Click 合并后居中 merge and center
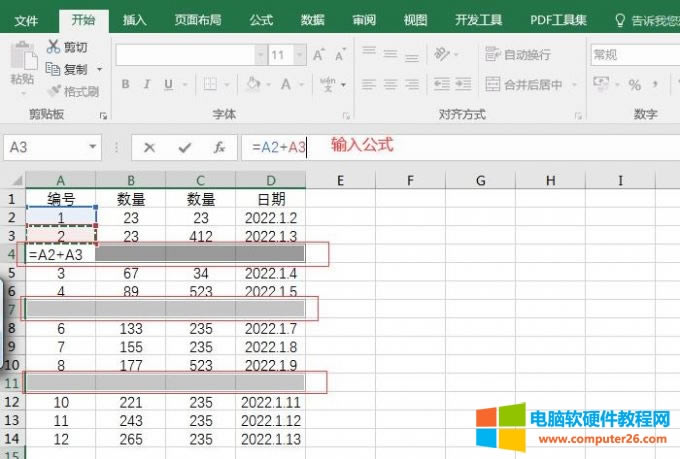The width and height of the screenshot is (680, 459). click(524, 84)
